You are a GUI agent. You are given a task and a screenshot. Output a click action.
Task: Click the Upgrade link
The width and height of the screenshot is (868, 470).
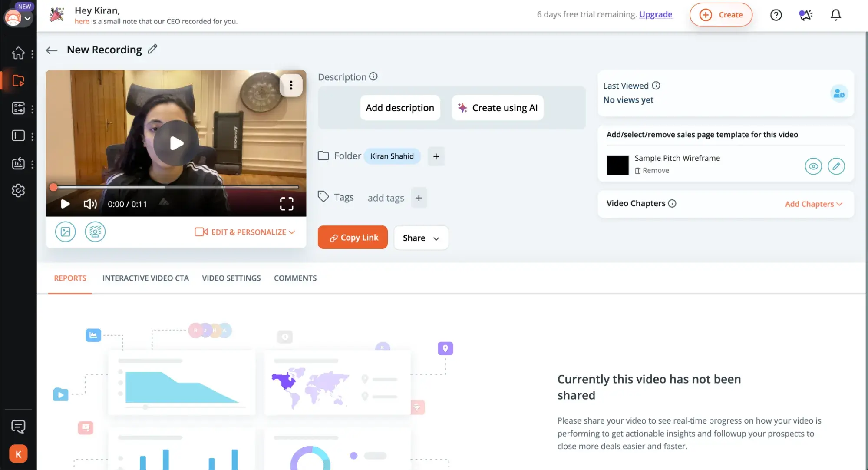[656, 14]
